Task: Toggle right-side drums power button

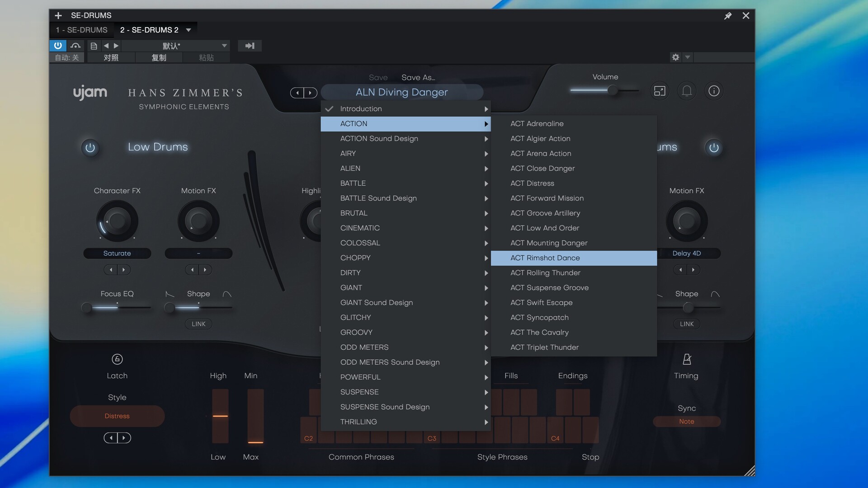Action: click(714, 148)
